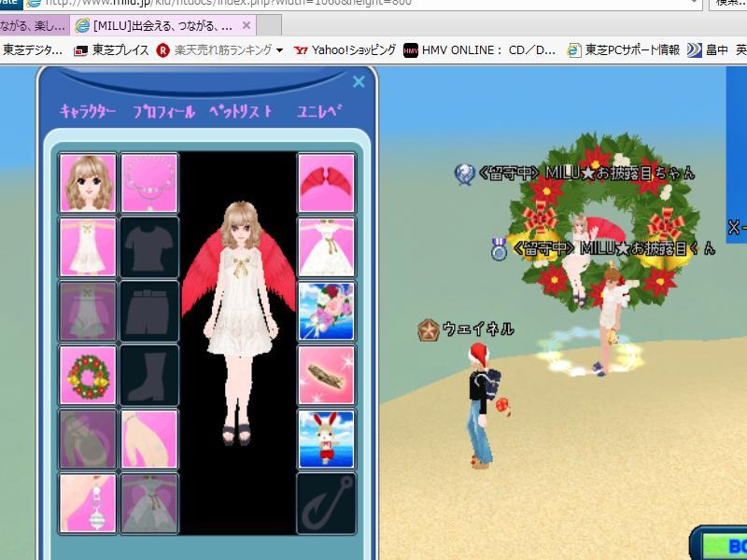Open the 東芝PCサポート情報 bookmark
This screenshot has height=560, width=747.
coord(624,50)
